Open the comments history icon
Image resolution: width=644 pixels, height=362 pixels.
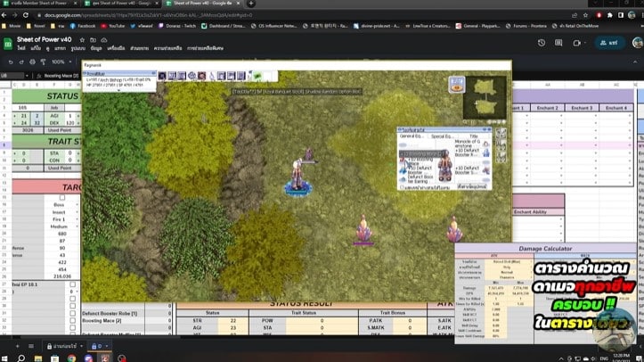click(x=558, y=43)
